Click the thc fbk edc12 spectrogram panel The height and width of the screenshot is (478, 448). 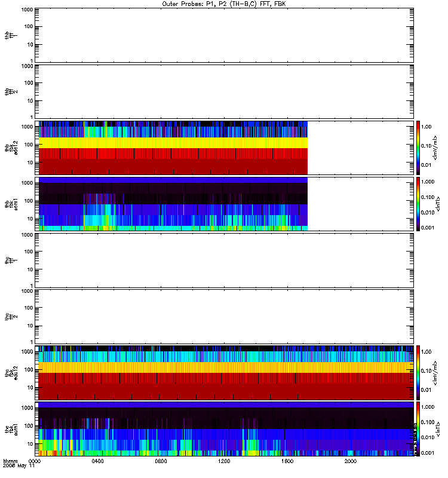(x=224, y=373)
